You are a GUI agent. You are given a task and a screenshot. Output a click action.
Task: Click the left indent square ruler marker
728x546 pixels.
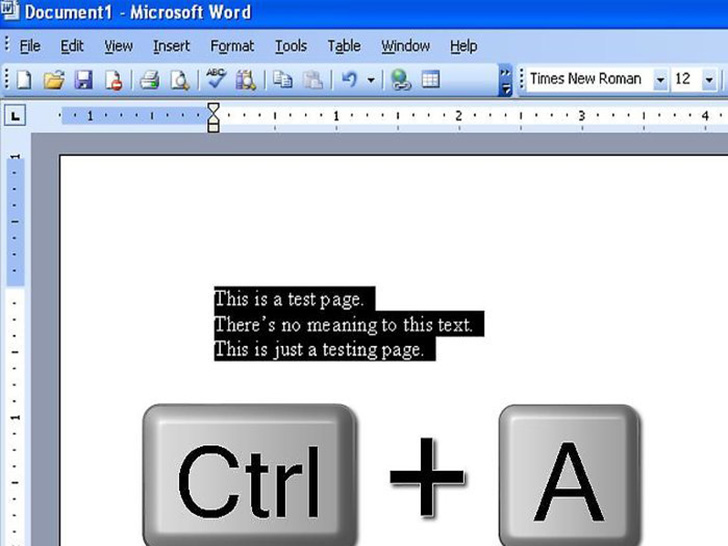click(213, 128)
